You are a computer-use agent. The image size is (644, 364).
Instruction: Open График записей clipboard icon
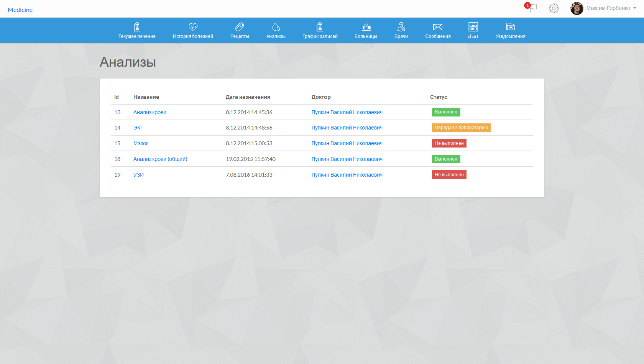coord(320,27)
